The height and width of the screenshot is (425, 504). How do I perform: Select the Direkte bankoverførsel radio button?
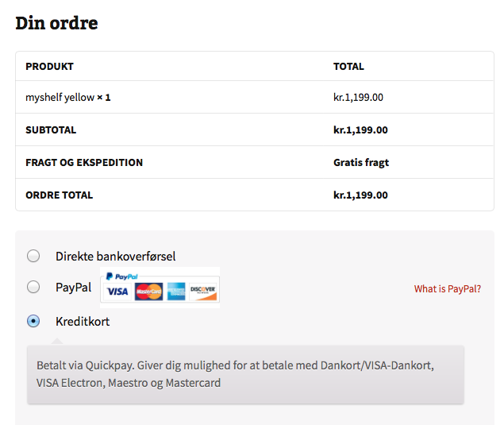pos(33,256)
